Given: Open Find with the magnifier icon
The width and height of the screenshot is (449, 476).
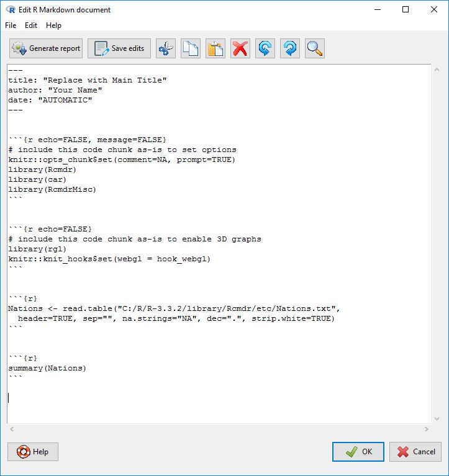Looking at the screenshot, I should tap(315, 48).
